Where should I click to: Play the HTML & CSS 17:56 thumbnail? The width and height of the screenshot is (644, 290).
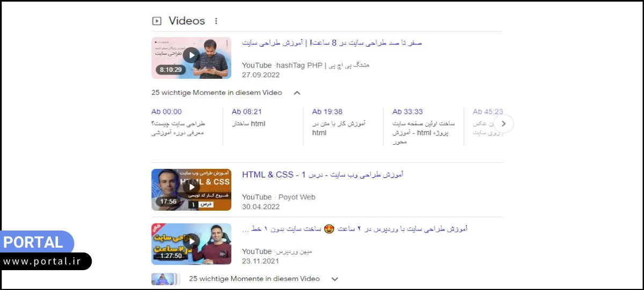click(191, 190)
